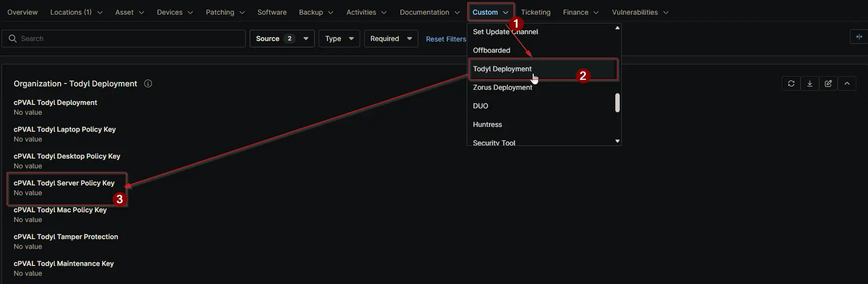Go to the Software tab

(x=272, y=12)
